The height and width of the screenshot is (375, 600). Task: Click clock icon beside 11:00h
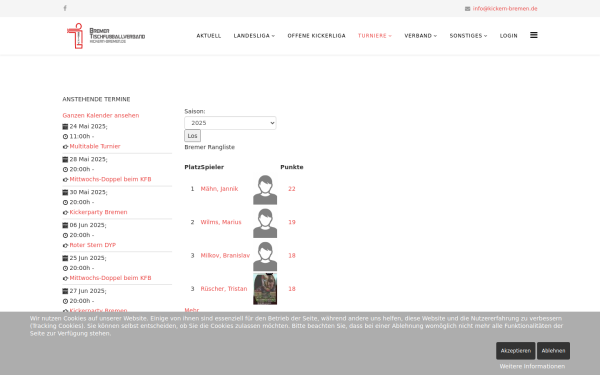point(65,137)
